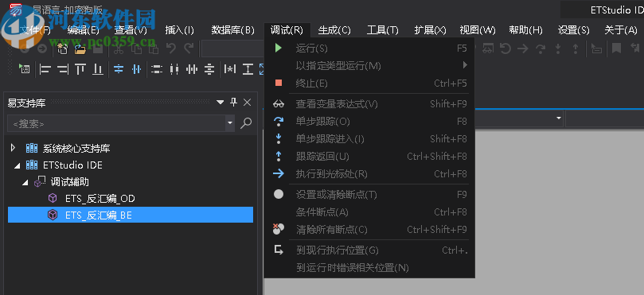Choose 查看变量表达式(V) menu entry
Image resolution: width=644 pixels, height=295 pixels.
[369, 104]
